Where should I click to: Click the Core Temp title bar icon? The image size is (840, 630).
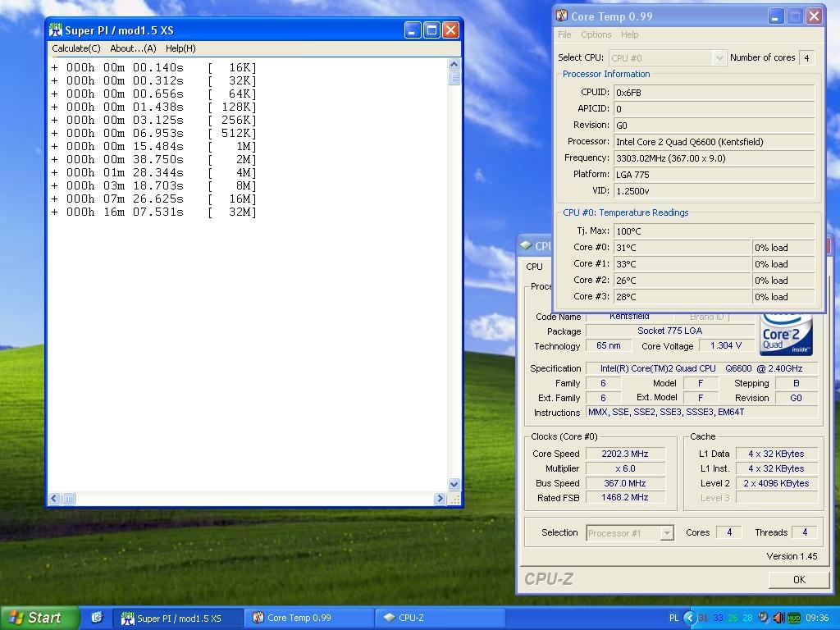click(x=562, y=16)
